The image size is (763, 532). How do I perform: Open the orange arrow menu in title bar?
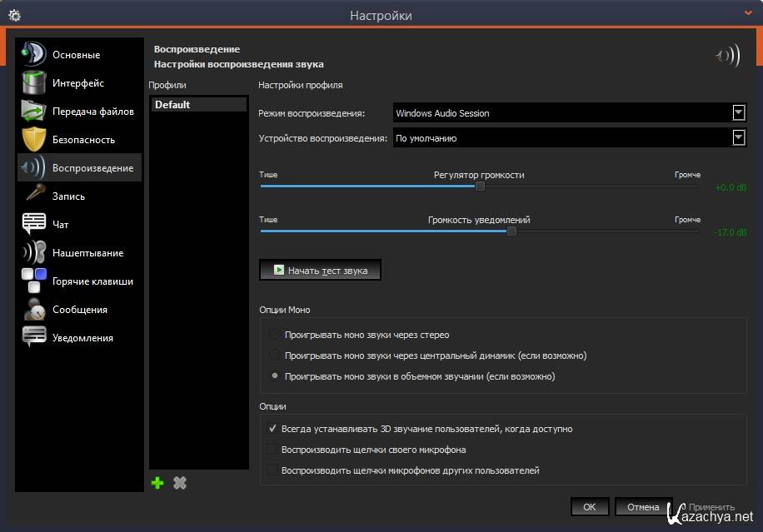(747, 14)
